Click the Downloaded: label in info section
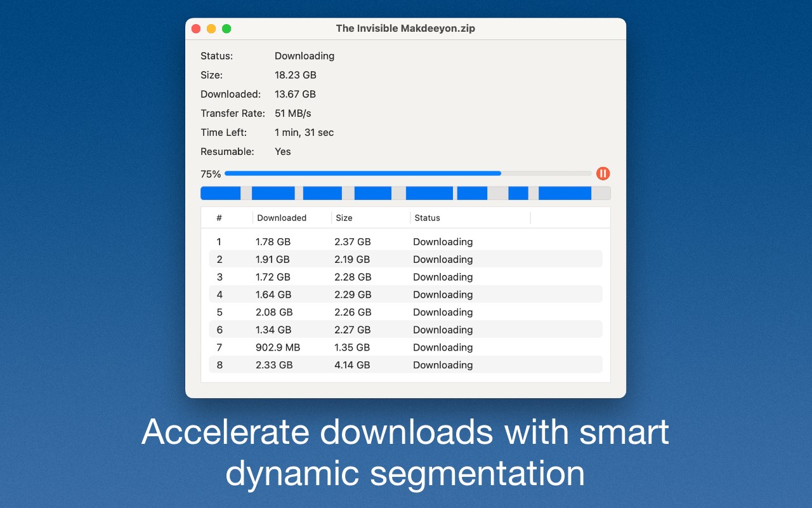The width and height of the screenshot is (812, 508). click(x=231, y=94)
